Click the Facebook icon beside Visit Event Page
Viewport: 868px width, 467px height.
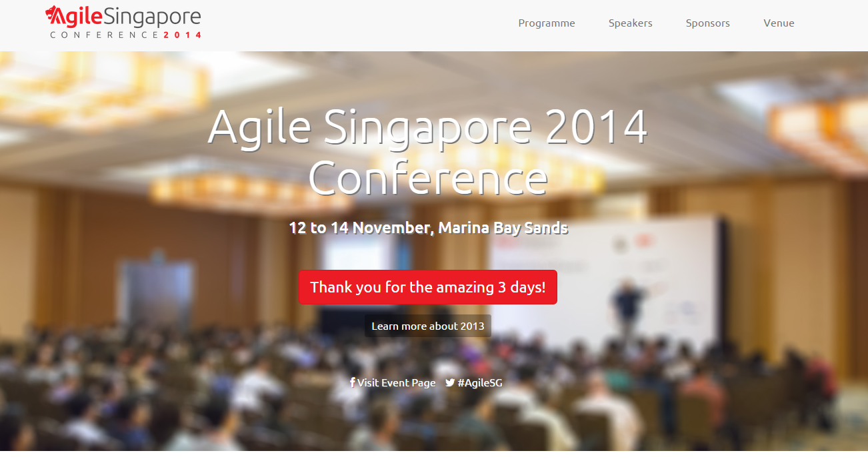point(353,382)
